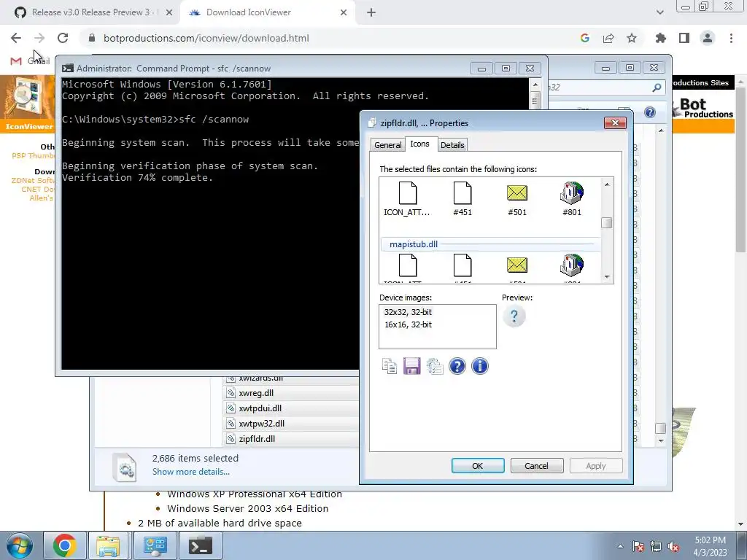Toggle Chrome side panel icon
This screenshot has width=747, height=560.
pyautogui.click(x=684, y=38)
